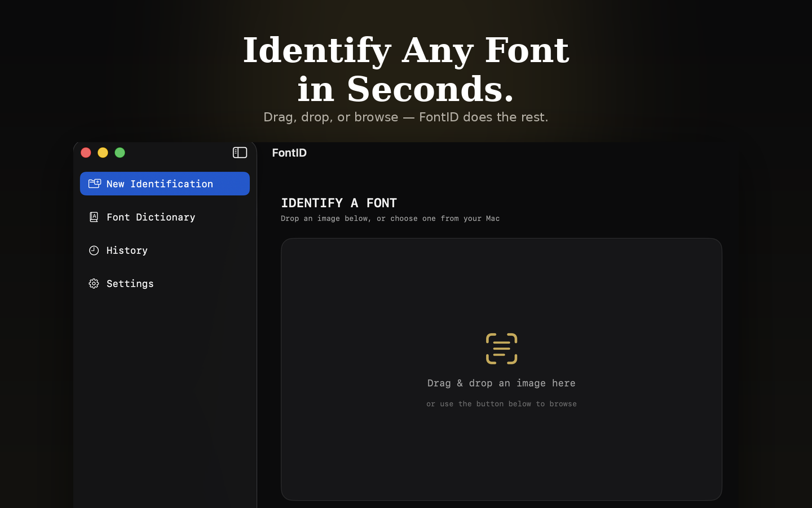Click the 'Drag & drop an image here' text
The width and height of the screenshot is (812, 508).
coord(501,383)
